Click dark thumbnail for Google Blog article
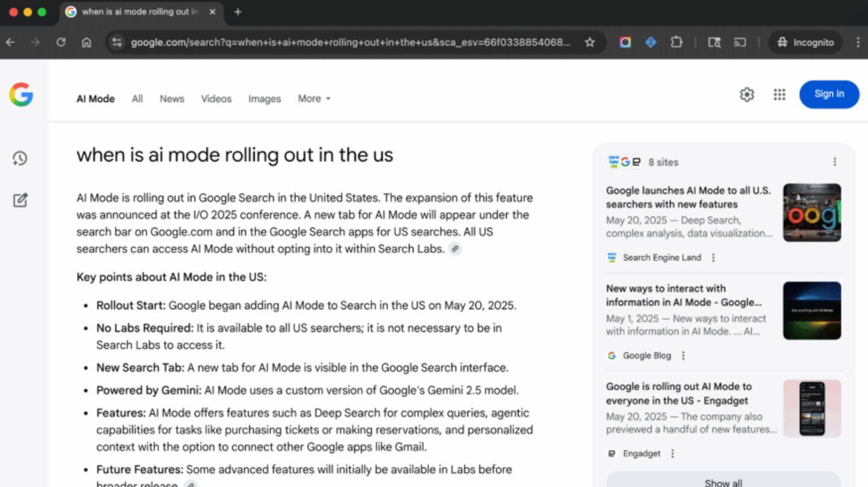Viewport: 868px width, 487px height. click(812, 310)
